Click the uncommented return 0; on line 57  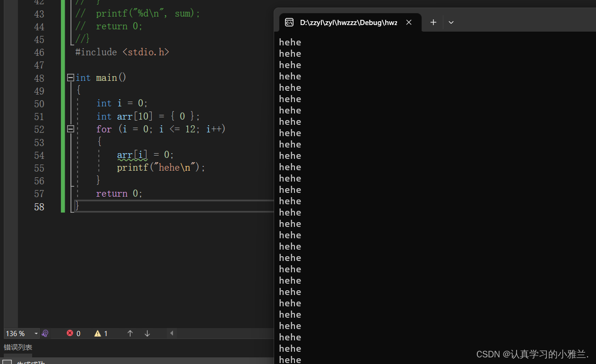tap(119, 193)
